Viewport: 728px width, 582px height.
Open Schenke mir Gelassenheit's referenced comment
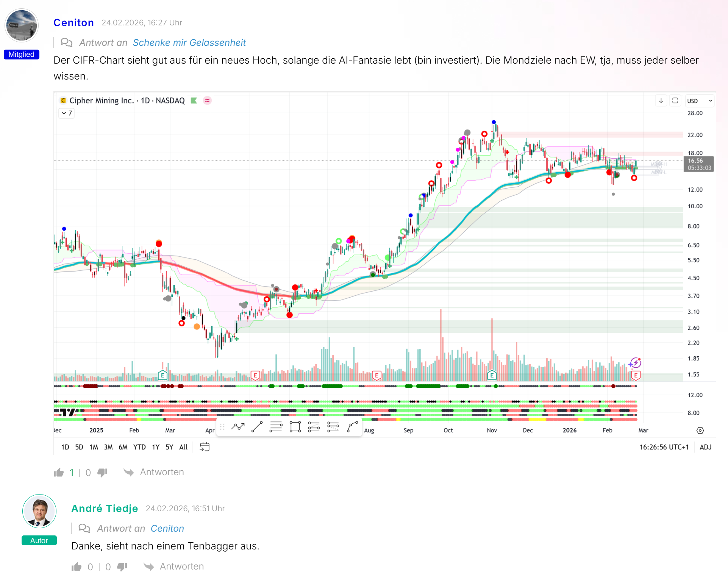(x=189, y=42)
